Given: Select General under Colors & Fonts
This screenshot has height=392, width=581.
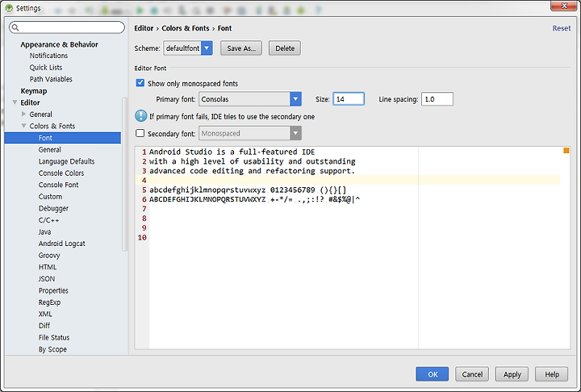Looking at the screenshot, I should tap(50, 150).
